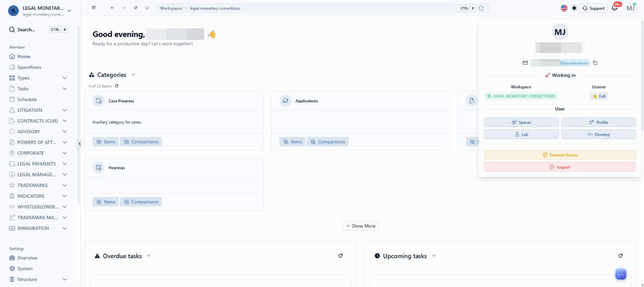Refresh the Categories item count
Screen dimensions: 644x287
point(117,86)
